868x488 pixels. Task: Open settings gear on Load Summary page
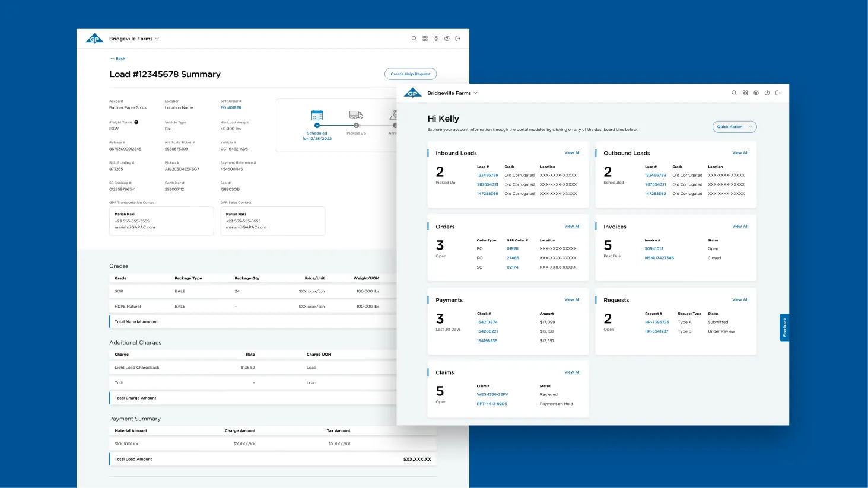click(436, 39)
